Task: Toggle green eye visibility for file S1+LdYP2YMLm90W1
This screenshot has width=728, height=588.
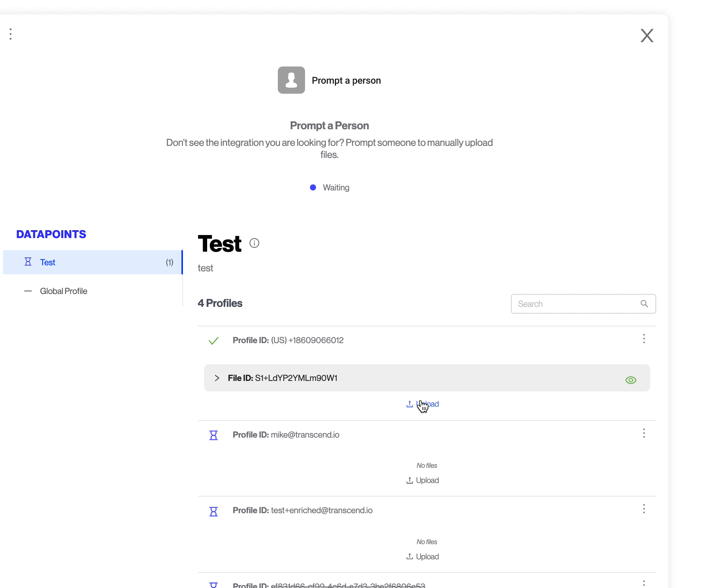Action: (x=630, y=380)
